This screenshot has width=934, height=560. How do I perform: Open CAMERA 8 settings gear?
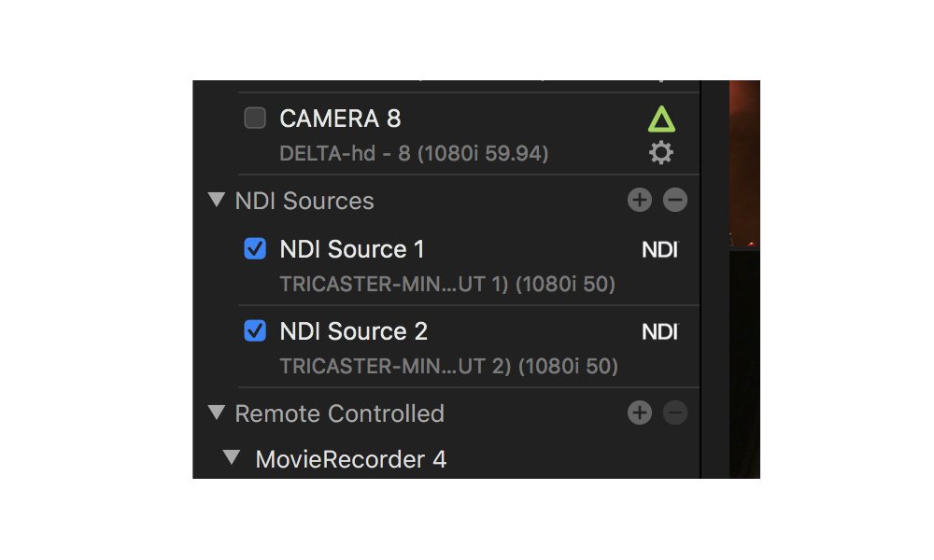click(x=661, y=153)
